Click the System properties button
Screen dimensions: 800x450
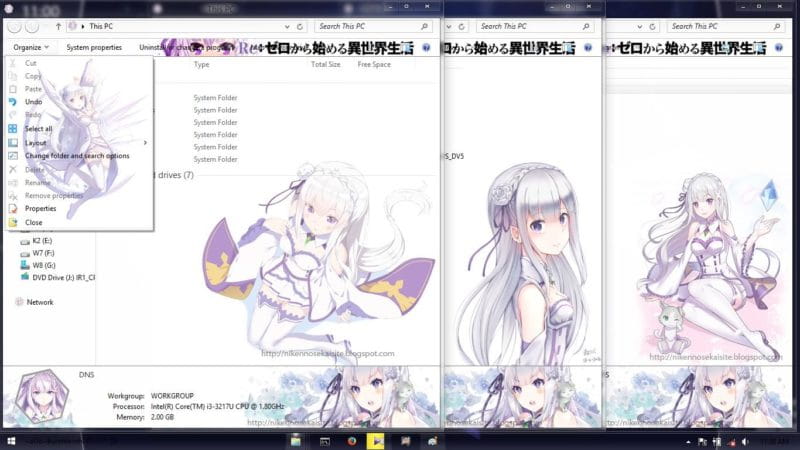coord(94,47)
